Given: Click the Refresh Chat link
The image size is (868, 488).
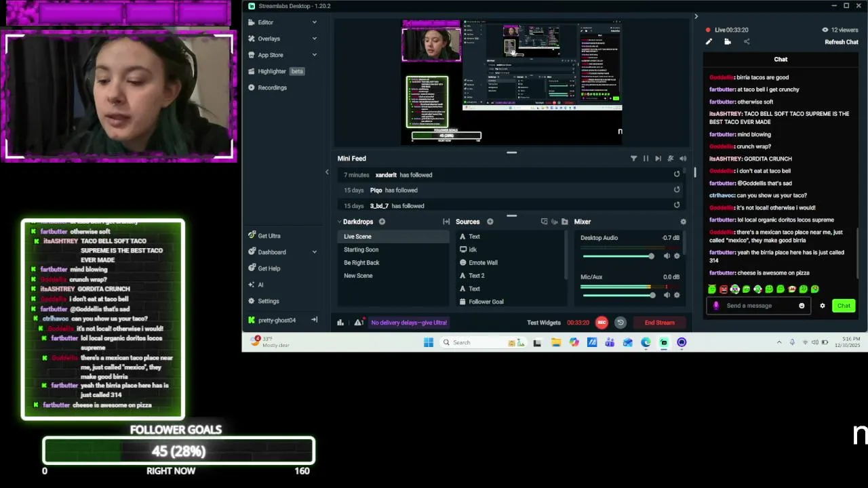Looking at the screenshot, I should (x=842, y=42).
